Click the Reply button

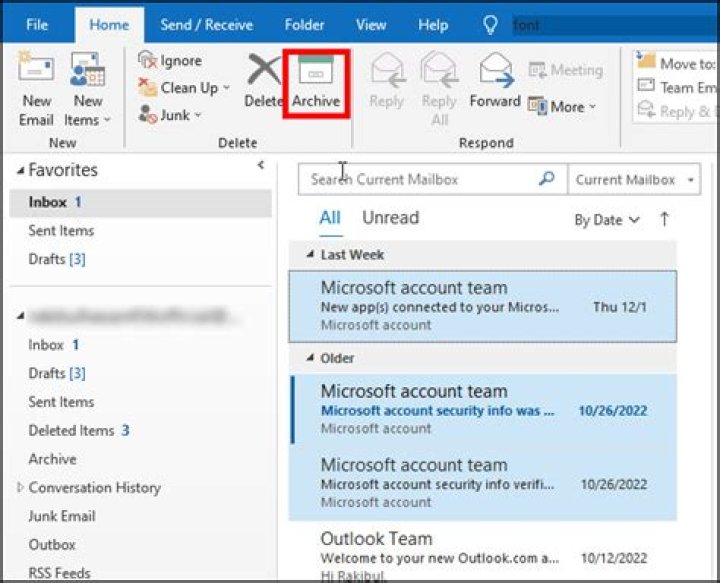387,81
